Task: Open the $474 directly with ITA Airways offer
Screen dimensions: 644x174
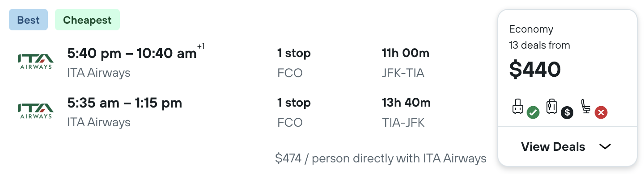Action: [x=381, y=158]
